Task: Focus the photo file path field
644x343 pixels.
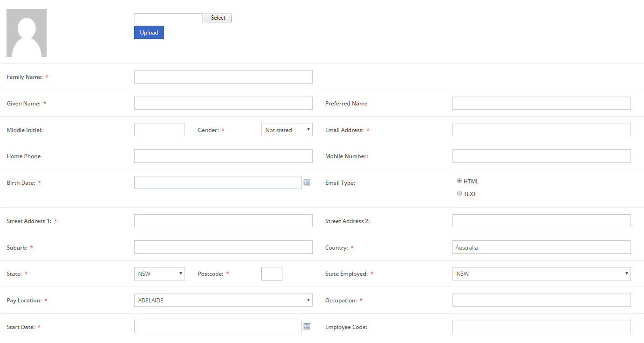Action: click(168, 18)
